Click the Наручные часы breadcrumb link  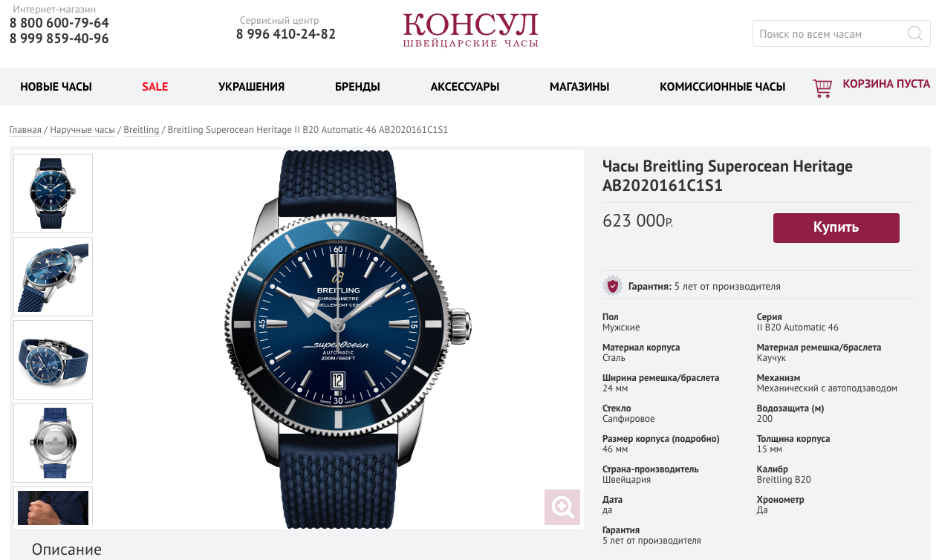82,130
